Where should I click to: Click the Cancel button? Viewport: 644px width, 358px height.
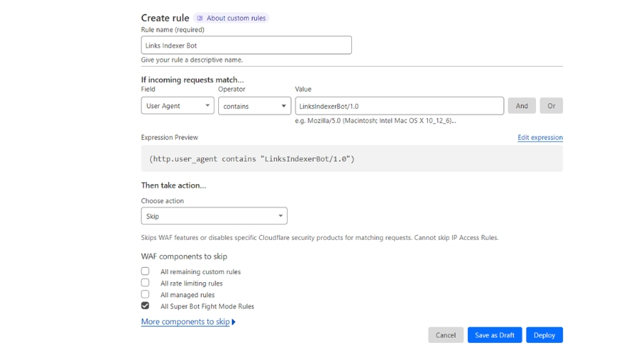[445, 335]
